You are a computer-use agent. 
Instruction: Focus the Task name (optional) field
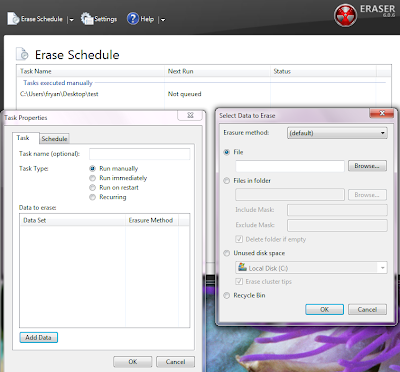click(x=140, y=154)
